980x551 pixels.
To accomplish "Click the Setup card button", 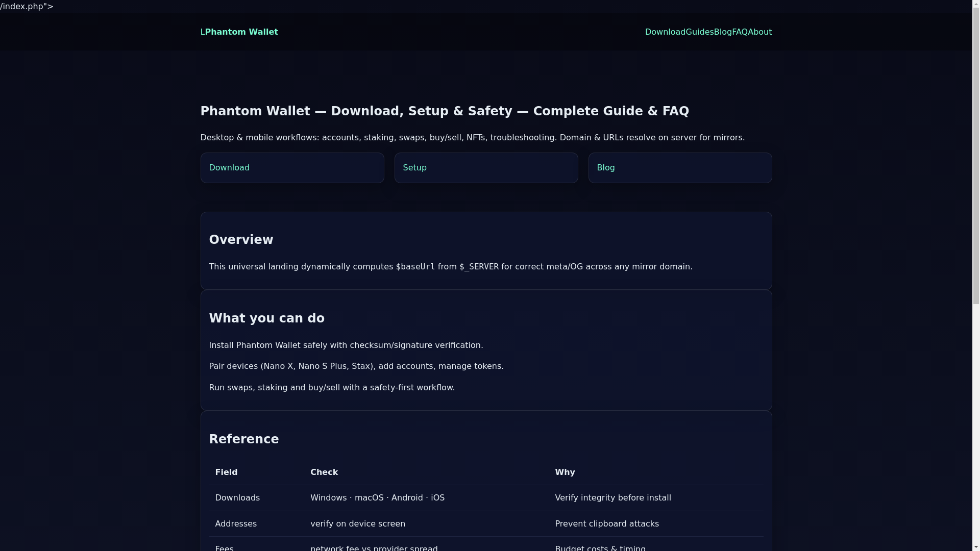I will 486,168.
